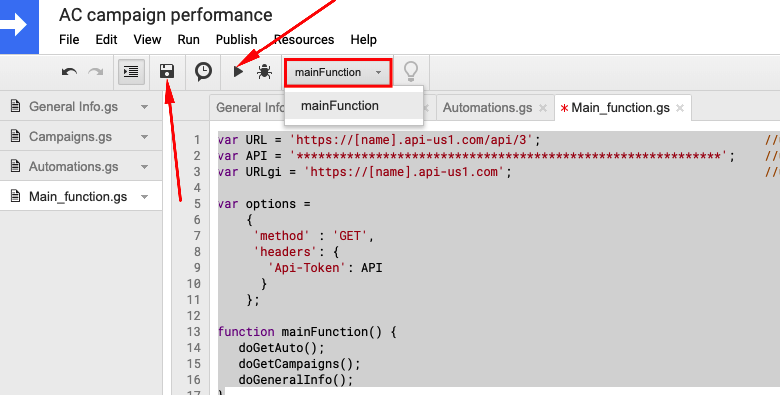Click the function mainFunction() line
This screenshot has height=395, width=780.
[x=307, y=331]
